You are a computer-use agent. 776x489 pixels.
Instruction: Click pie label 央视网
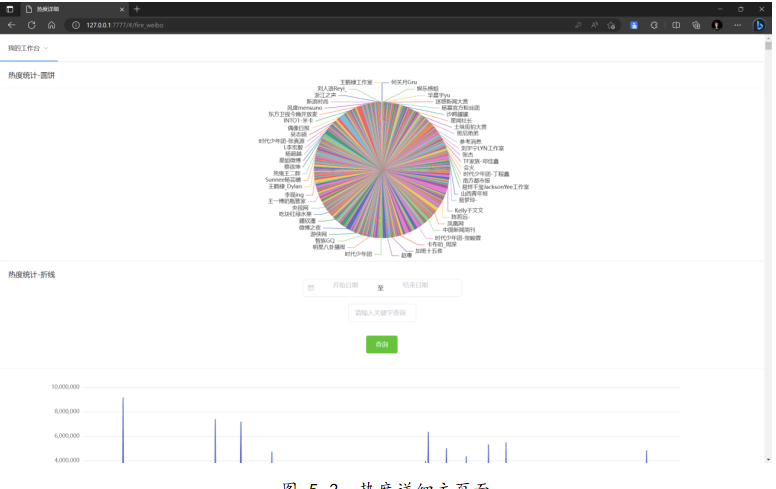pos(300,208)
